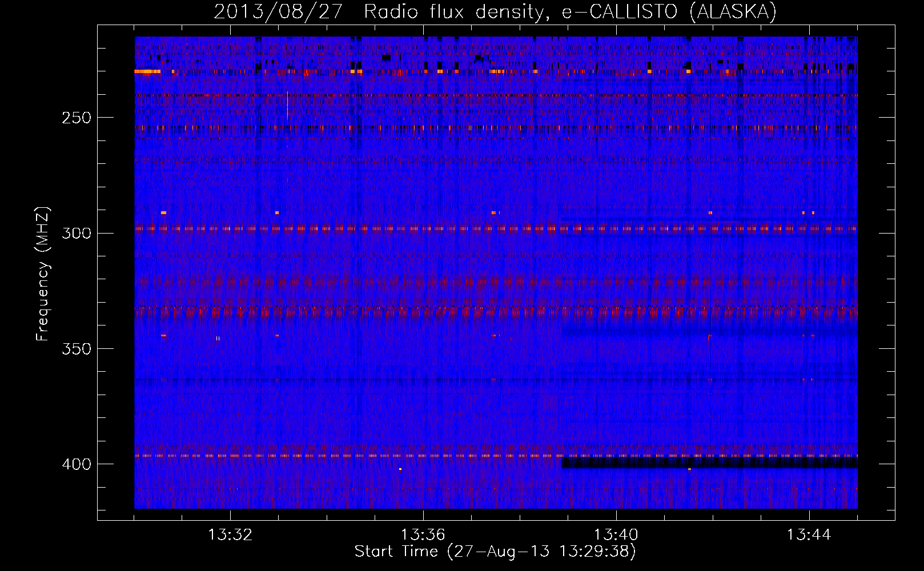Click the 13:32 time tick label
This screenshot has height=571, width=924.
230,534
